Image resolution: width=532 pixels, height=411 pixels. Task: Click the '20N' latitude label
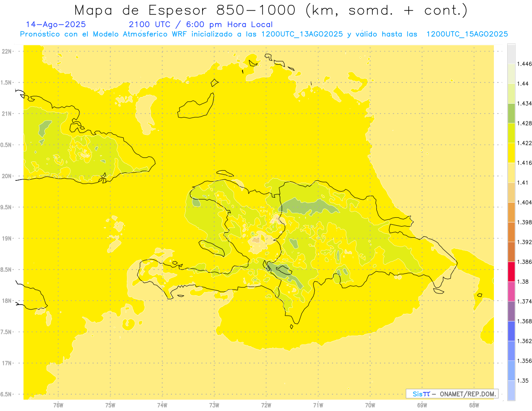[x=7, y=176]
